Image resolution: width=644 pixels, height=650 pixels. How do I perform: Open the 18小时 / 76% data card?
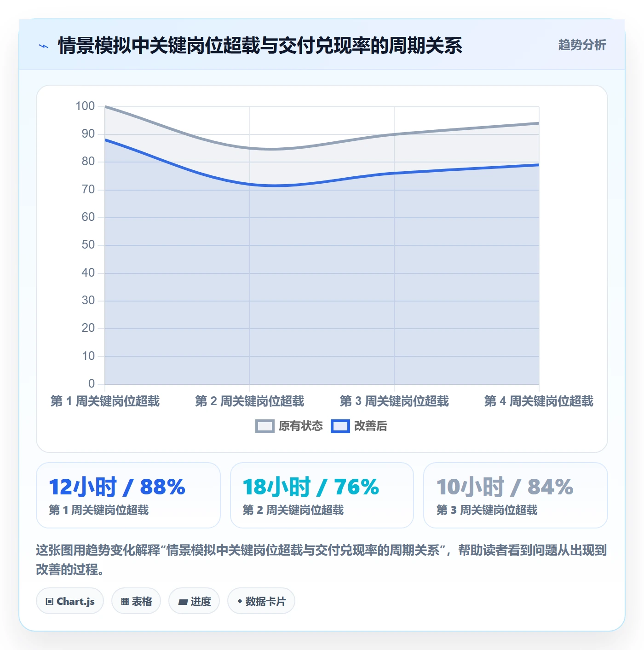click(x=322, y=495)
